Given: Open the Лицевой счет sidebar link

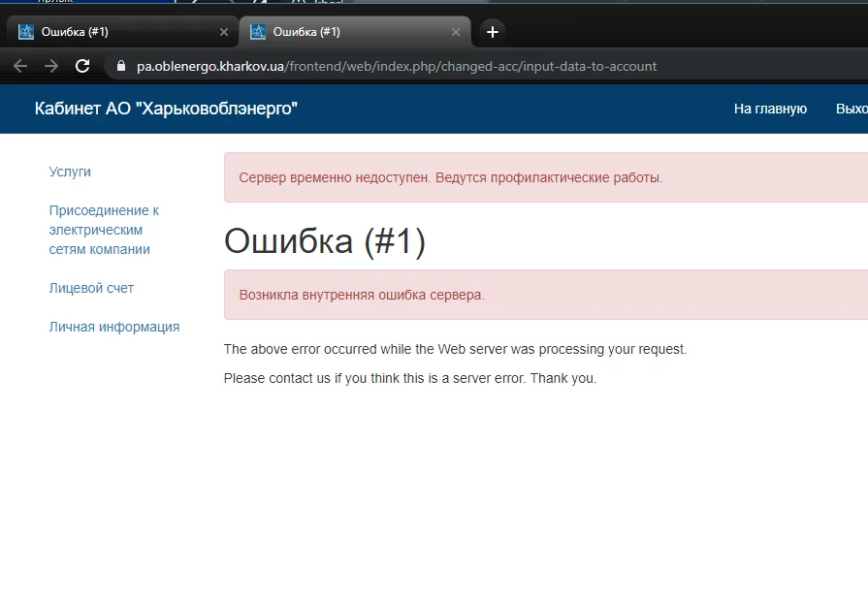Looking at the screenshot, I should click(x=91, y=288).
